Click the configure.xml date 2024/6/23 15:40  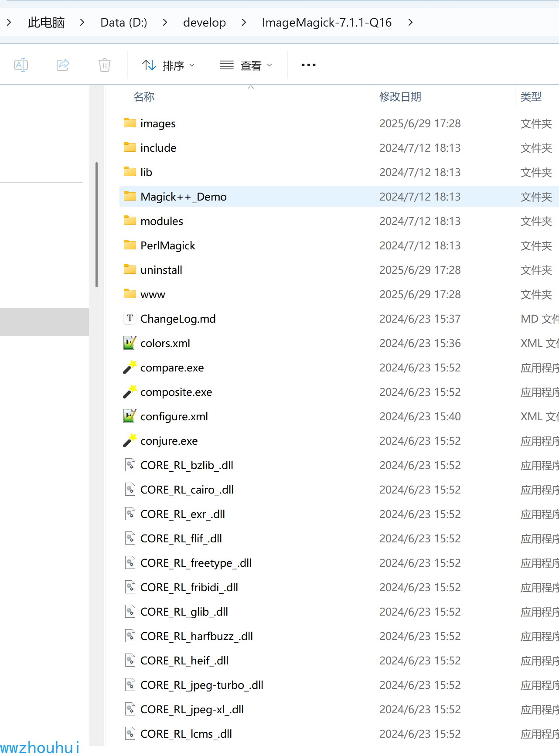coord(420,416)
